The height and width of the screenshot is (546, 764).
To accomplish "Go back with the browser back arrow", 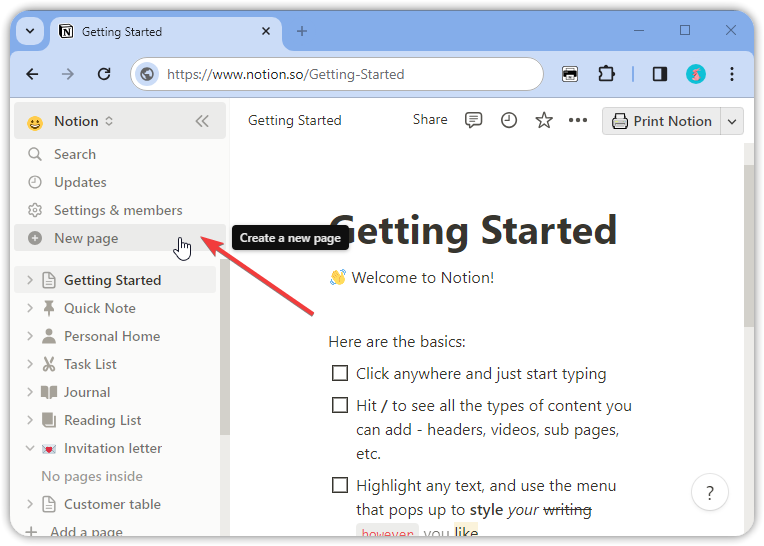I will [32, 74].
